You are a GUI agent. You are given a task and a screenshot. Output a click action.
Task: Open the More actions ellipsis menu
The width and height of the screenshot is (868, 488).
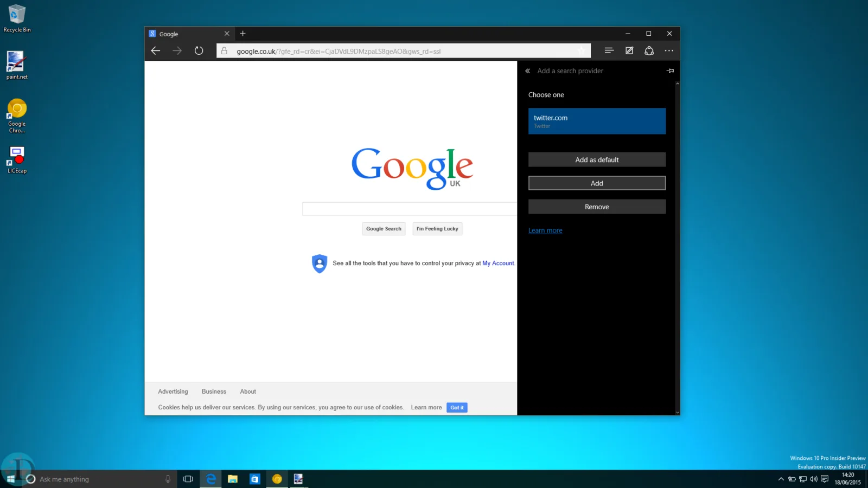(669, 50)
